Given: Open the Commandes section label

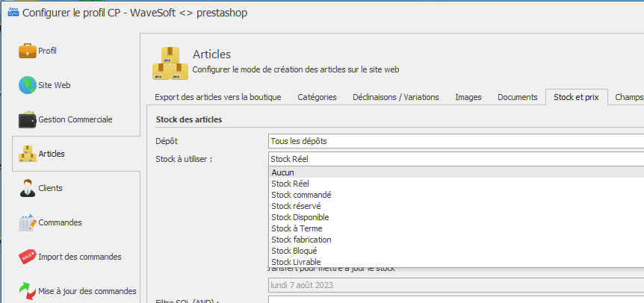Looking at the screenshot, I should (x=60, y=222).
